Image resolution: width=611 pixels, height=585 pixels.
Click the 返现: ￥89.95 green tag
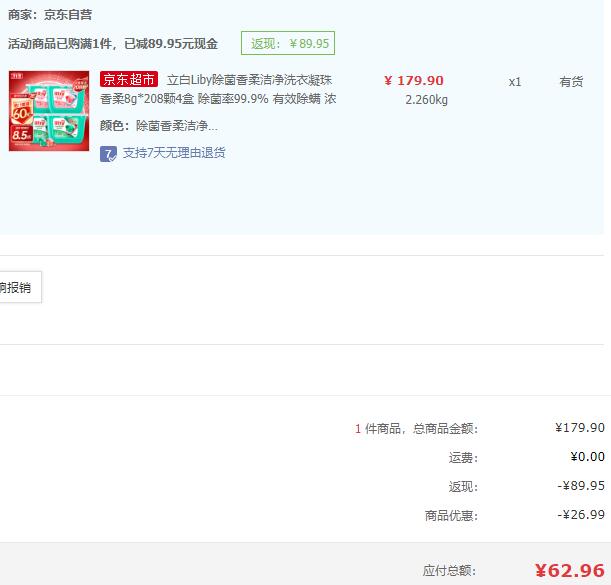(x=288, y=43)
